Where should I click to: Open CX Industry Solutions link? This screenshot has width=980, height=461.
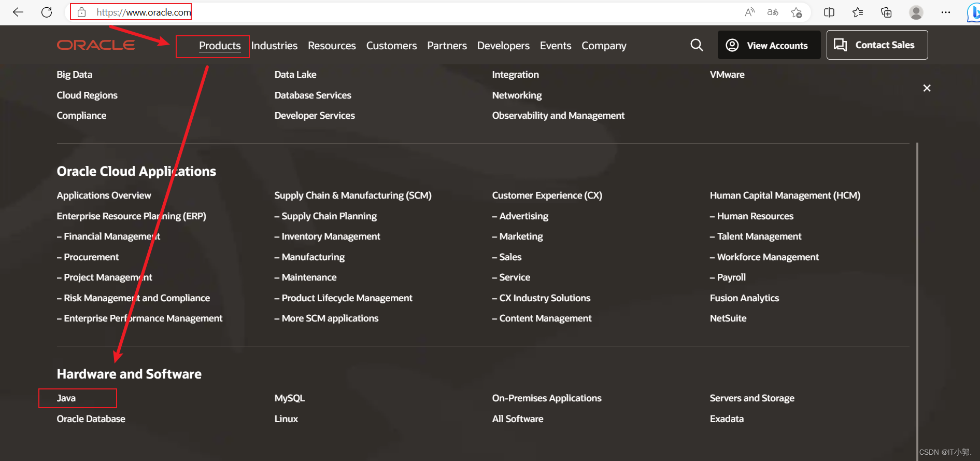[542, 298]
